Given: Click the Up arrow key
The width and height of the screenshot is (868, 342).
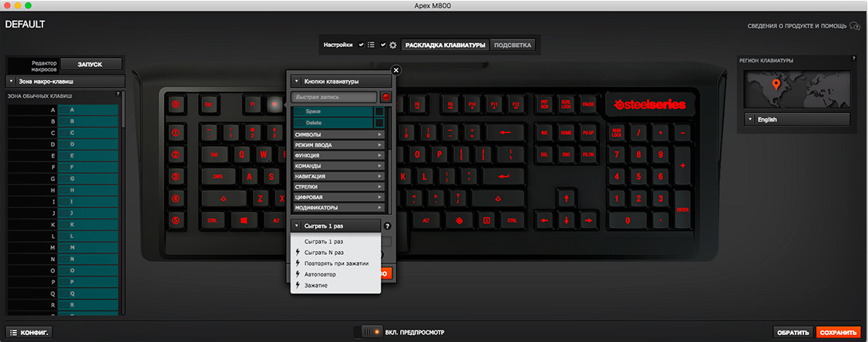Looking at the screenshot, I should [566, 197].
